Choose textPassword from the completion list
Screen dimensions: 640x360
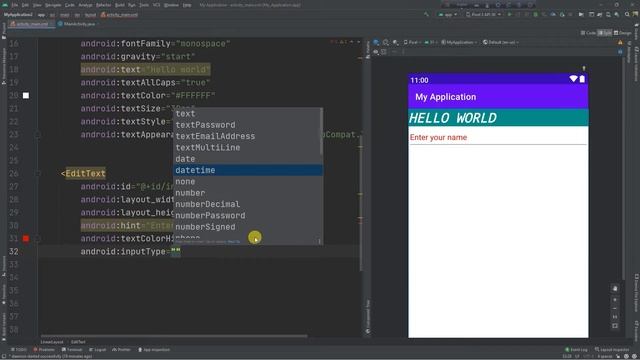pos(248,125)
